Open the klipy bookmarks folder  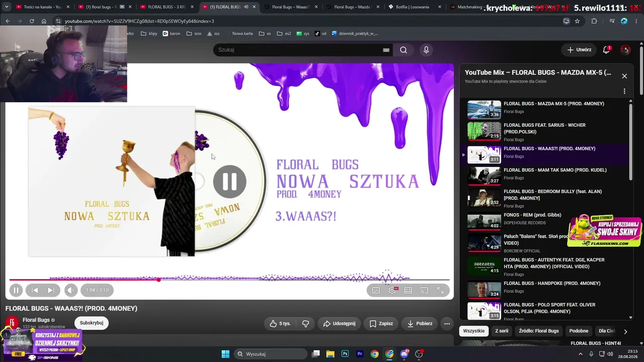(149, 34)
